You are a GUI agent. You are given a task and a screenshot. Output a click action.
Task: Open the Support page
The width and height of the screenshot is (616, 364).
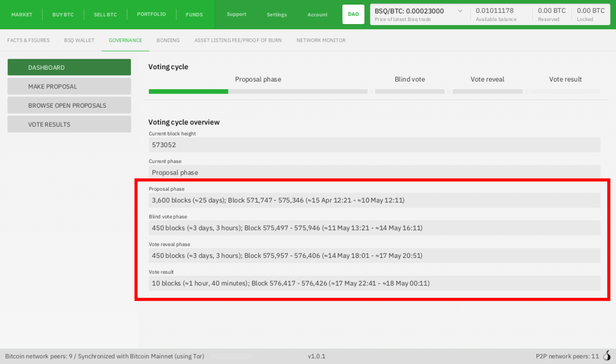click(x=236, y=15)
